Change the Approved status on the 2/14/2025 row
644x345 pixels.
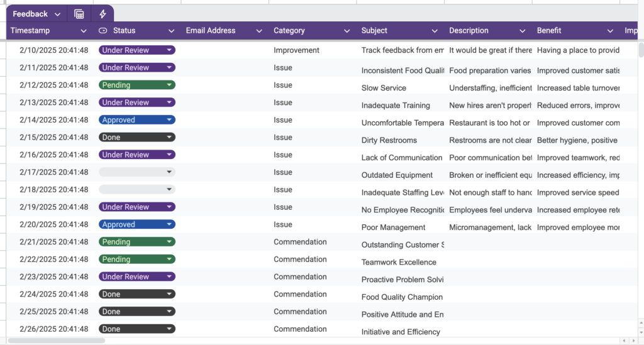coord(136,120)
